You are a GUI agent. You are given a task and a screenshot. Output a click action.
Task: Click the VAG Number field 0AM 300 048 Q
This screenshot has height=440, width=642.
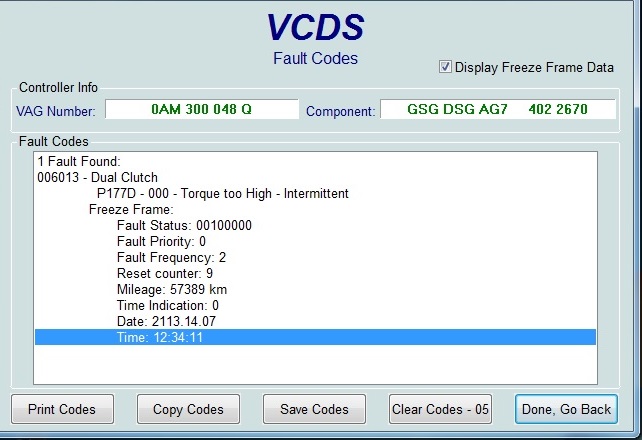pos(202,109)
